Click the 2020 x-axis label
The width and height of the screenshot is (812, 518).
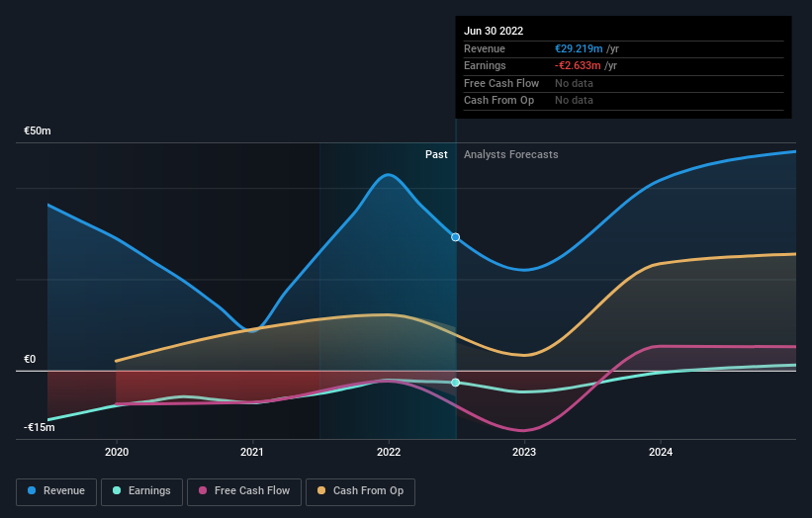click(117, 453)
